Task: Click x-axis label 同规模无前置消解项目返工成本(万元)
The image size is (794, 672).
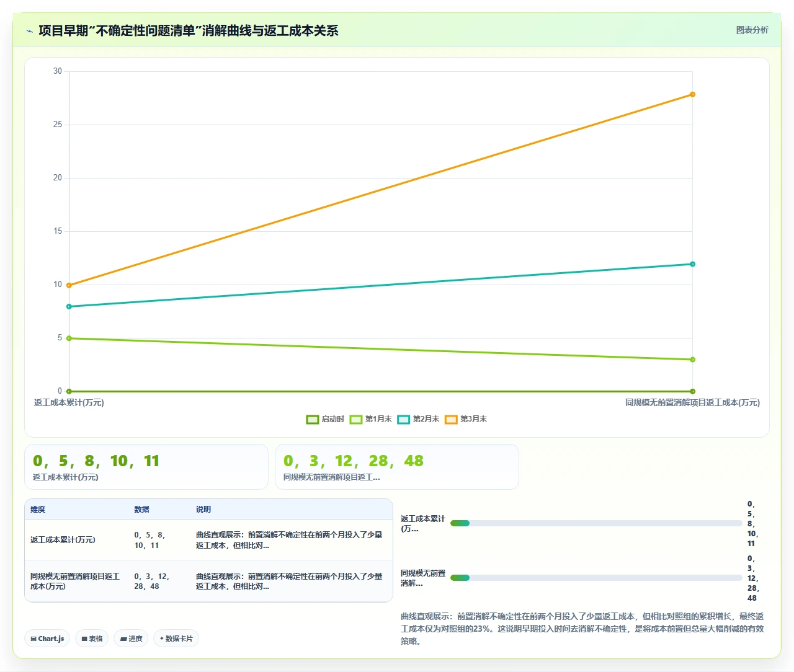Action: click(x=692, y=403)
